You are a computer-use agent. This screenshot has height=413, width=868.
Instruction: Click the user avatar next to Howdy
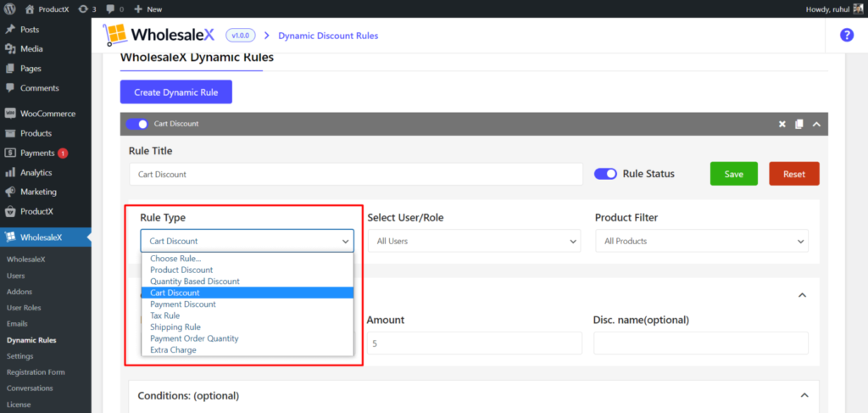(858, 8)
